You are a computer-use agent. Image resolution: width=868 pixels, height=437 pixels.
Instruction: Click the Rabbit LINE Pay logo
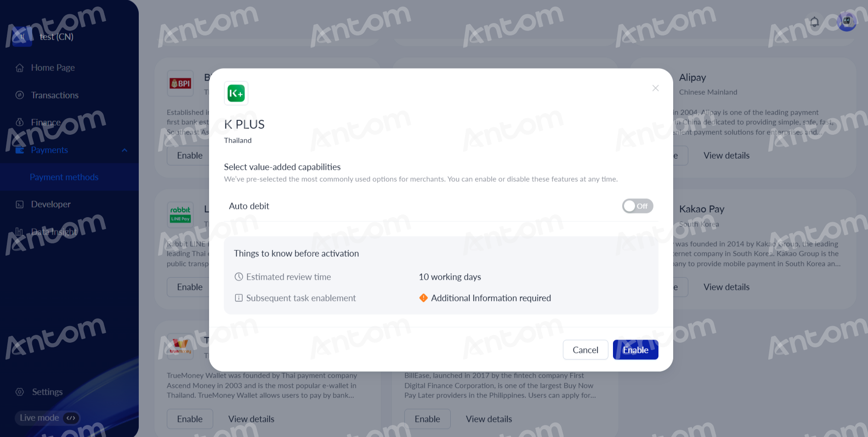coord(180,215)
